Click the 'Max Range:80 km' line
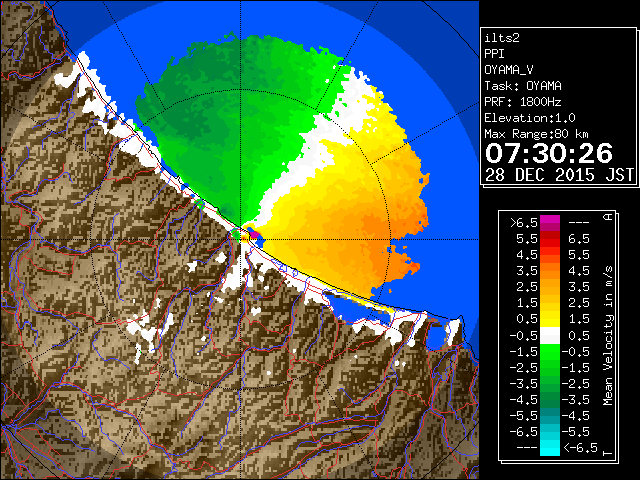Screen dimensions: 640x480 click(x=536, y=134)
